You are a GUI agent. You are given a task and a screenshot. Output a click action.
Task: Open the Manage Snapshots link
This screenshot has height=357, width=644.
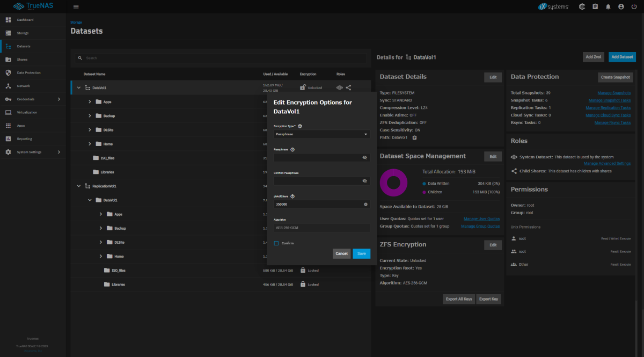614,93
